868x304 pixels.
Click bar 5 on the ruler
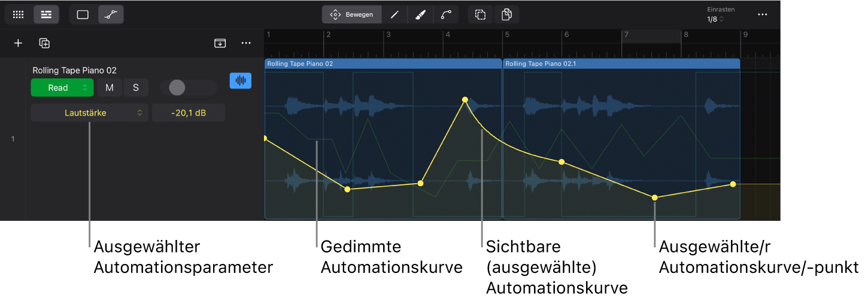pyautogui.click(x=506, y=35)
